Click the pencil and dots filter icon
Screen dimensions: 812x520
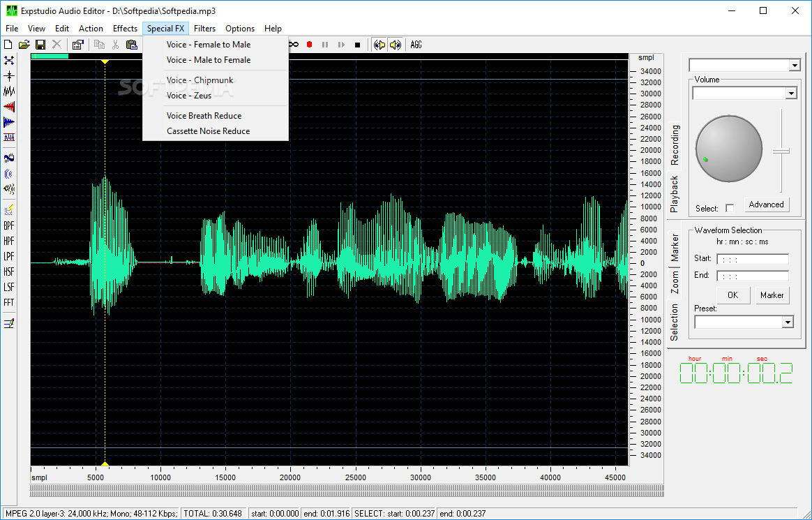point(9,210)
